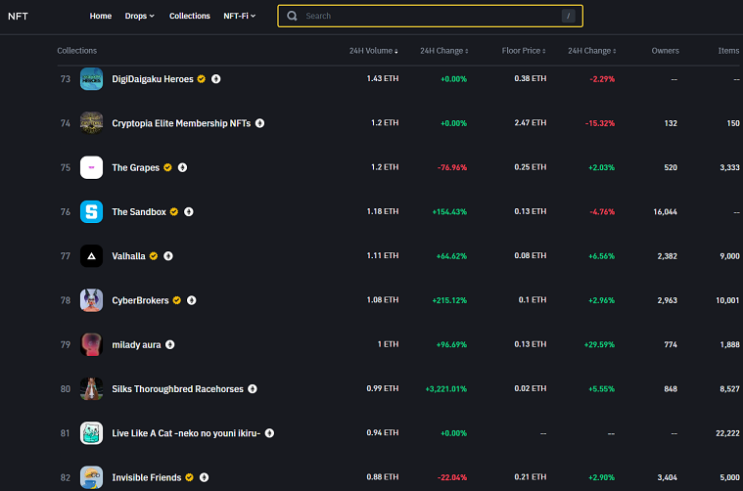Open Live Like A Cat avatar
Screen dimensions: 743x491
[91, 433]
